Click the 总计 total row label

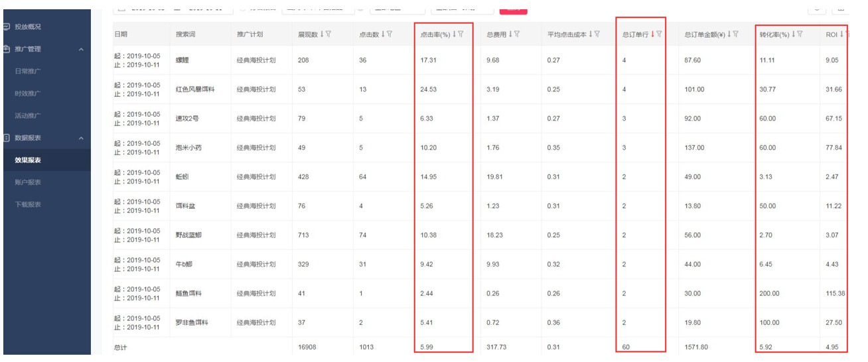coord(121,347)
